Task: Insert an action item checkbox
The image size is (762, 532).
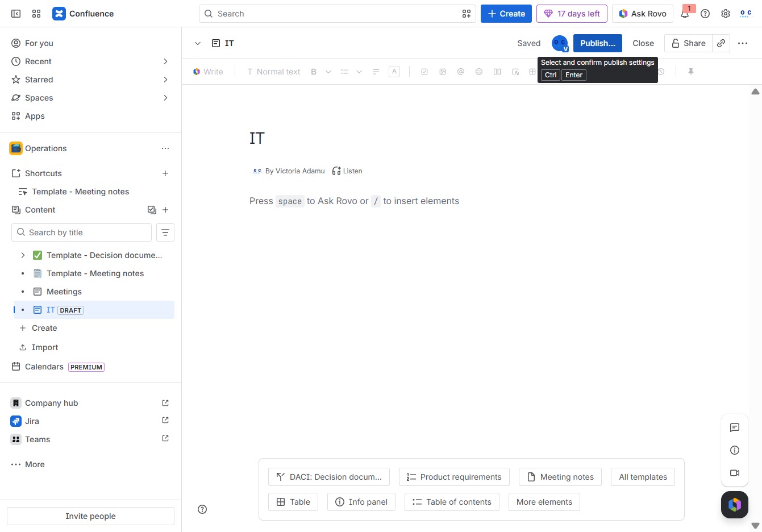Action: point(424,72)
